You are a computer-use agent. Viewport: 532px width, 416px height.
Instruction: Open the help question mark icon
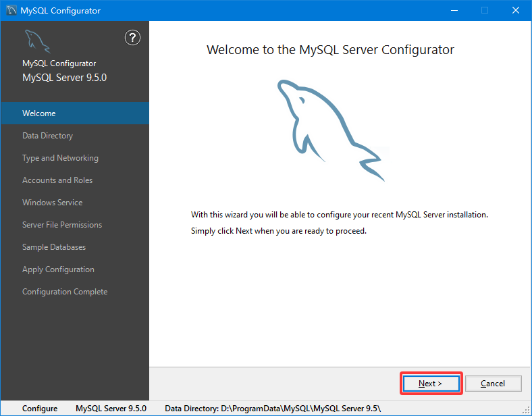pyautogui.click(x=132, y=38)
